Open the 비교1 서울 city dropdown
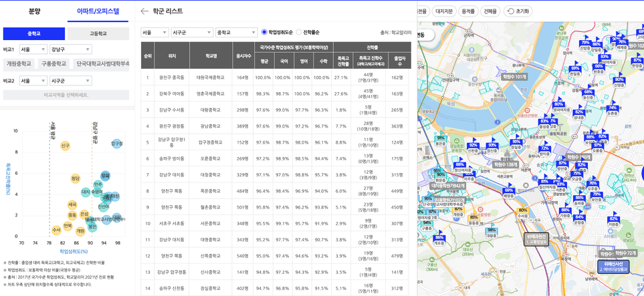 (x=33, y=49)
